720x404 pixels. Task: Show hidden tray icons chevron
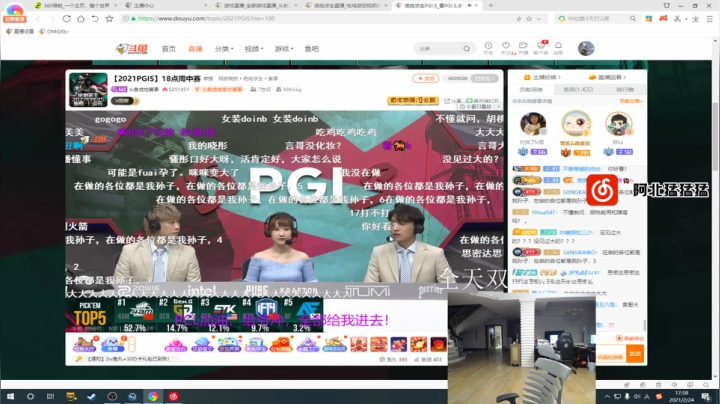pyautogui.click(x=607, y=397)
